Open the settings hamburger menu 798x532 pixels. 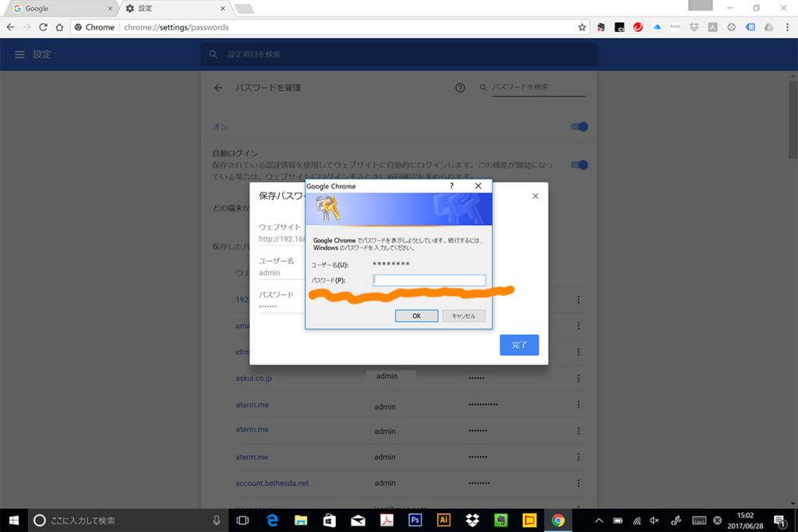(x=19, y=55)
